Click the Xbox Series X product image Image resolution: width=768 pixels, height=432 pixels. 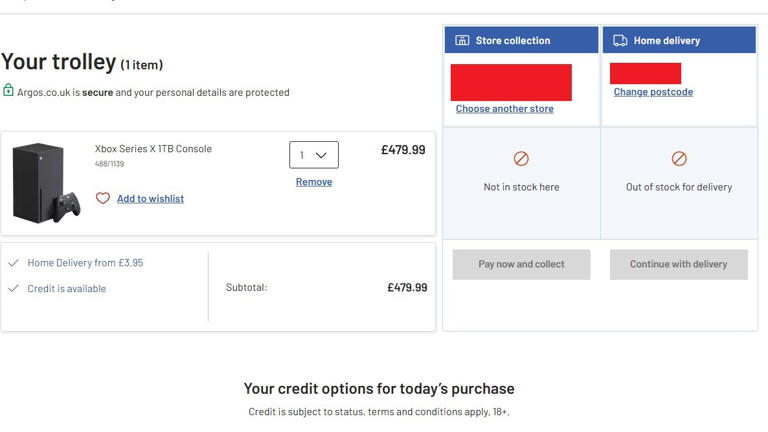pos(46,183)
